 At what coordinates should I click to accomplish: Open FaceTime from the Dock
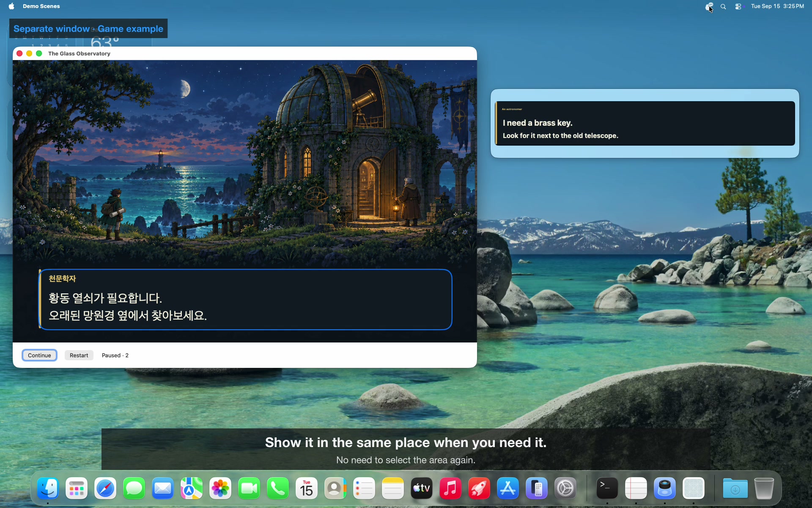249,489
